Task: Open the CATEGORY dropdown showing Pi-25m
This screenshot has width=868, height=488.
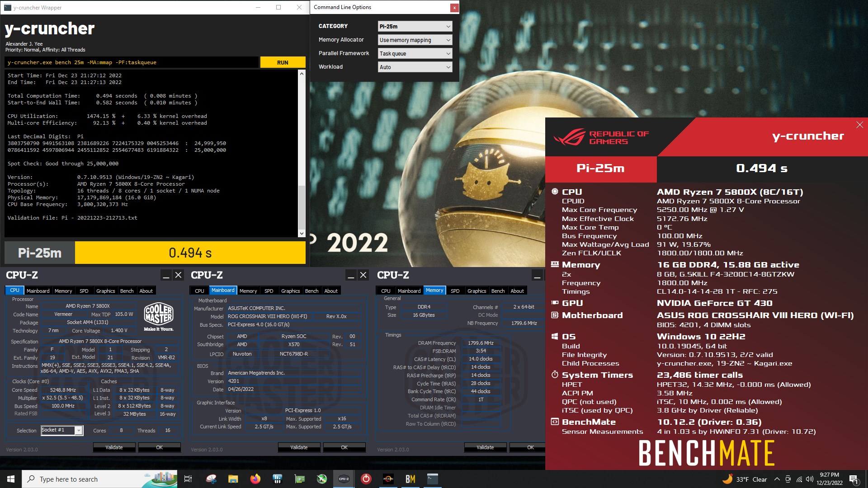Action: (415, 26)
